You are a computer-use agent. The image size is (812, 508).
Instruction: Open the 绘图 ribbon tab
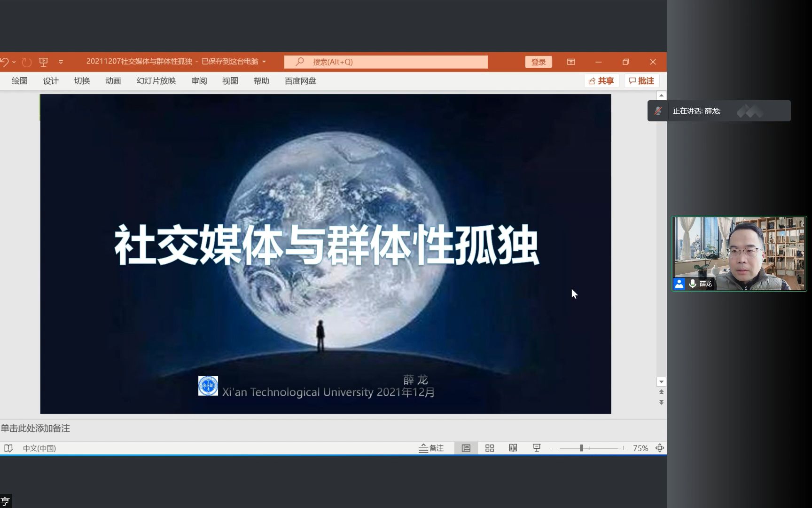[x=20, y=81]
